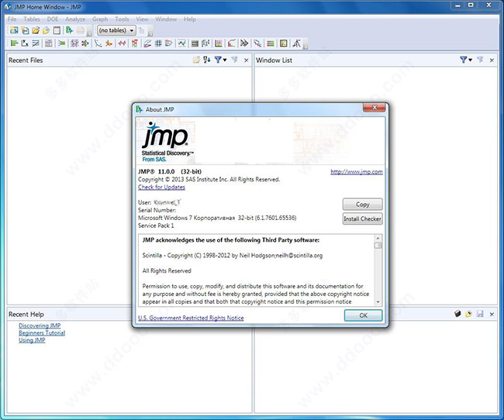
Task: Click the book icon in the lower right panel
Action: click(x=457, y=314)
